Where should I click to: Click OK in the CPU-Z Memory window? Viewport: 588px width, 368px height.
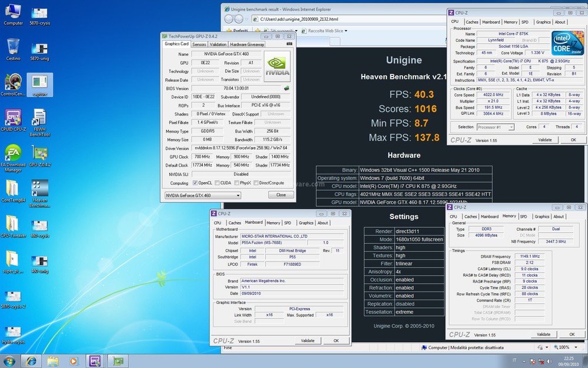(572, 334)
